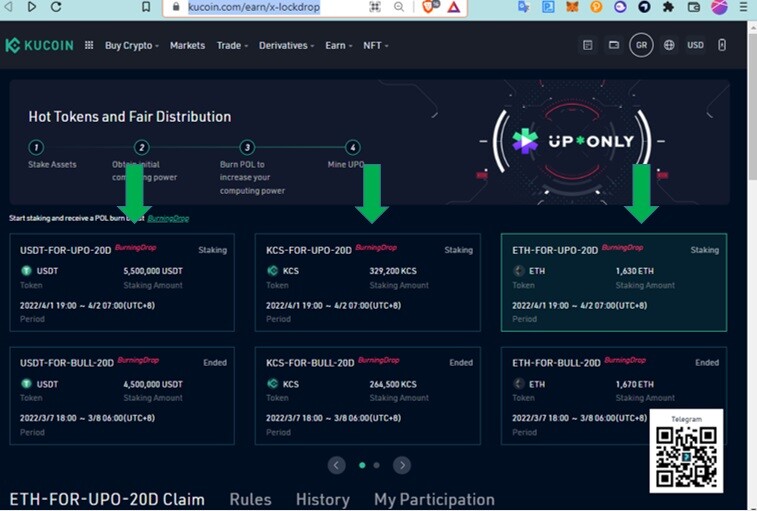Viewport: 757px width, 511px height.
Task: Bookmark this page icon
Action: pos(146,7)
